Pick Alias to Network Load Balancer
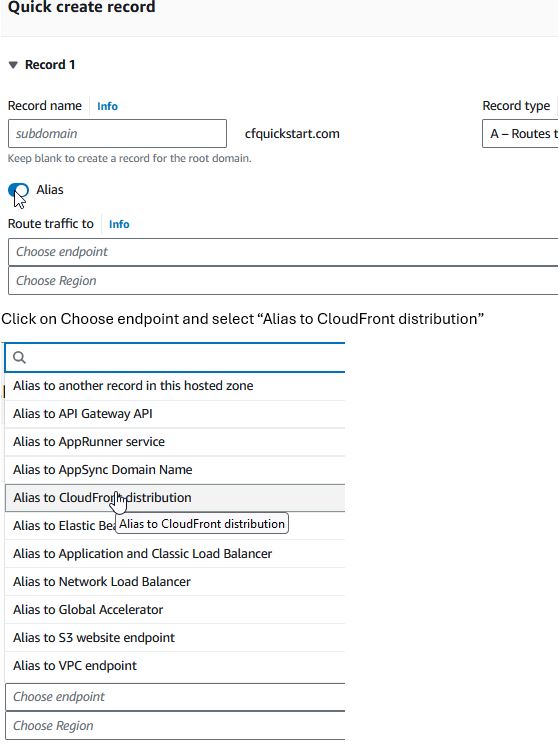Viewport: 559px width, 749px height. 175,582
